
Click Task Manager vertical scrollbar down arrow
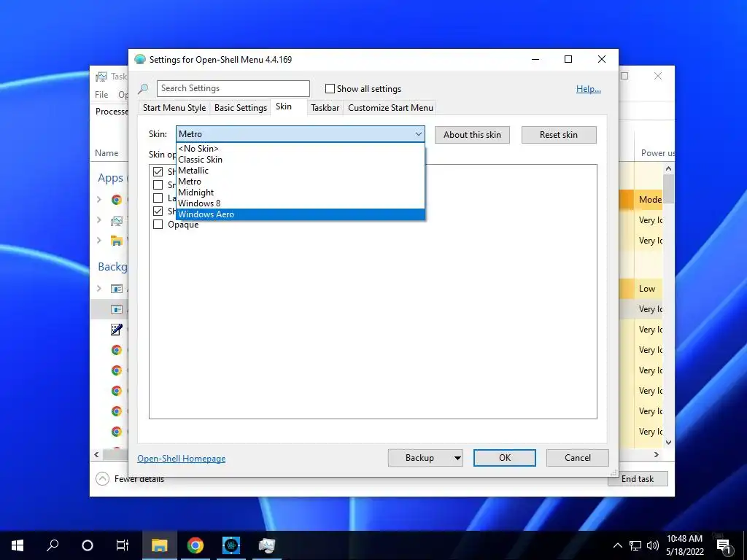point(668,443)
